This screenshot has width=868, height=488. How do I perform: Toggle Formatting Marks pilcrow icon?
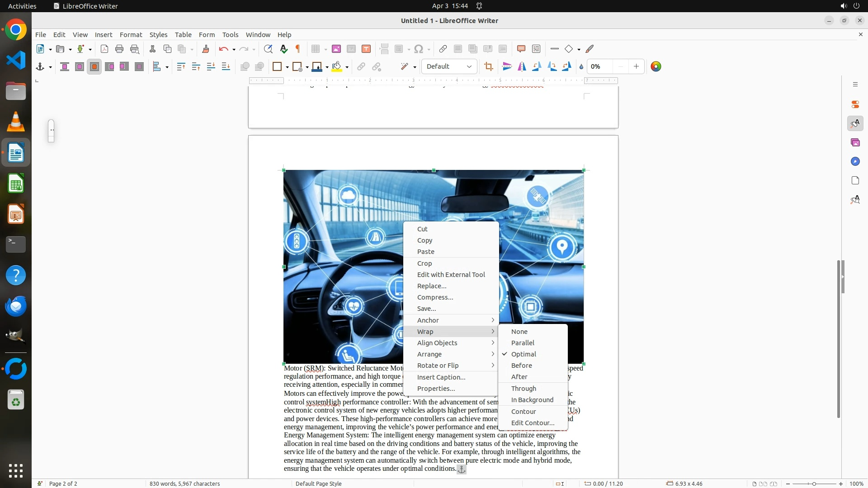click(x=298, y=49)
